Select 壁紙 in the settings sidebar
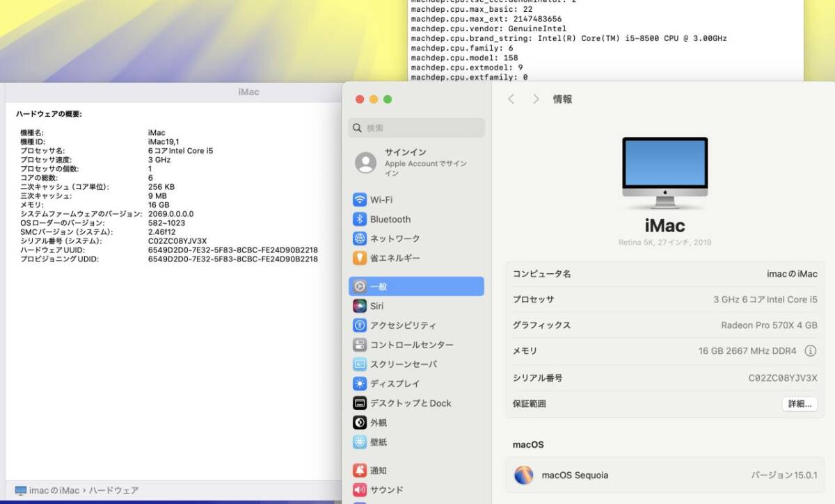Screen dimensions: 835x504 click(416, 442)
